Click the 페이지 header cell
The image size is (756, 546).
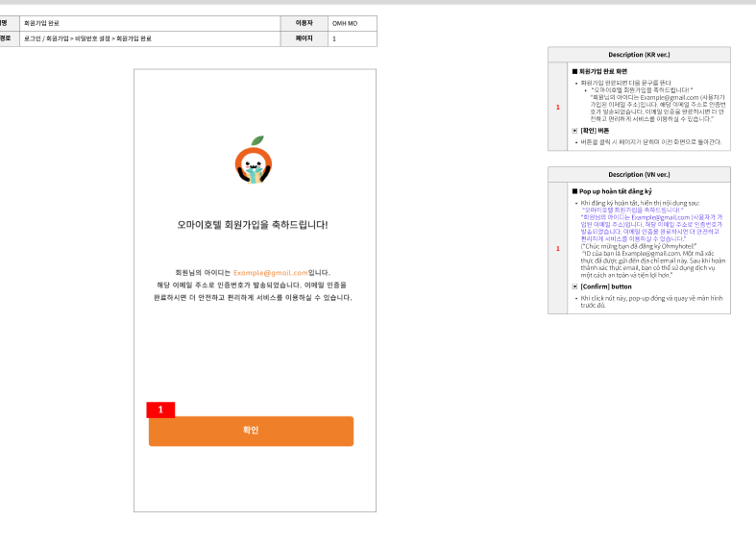click(305, 38)
